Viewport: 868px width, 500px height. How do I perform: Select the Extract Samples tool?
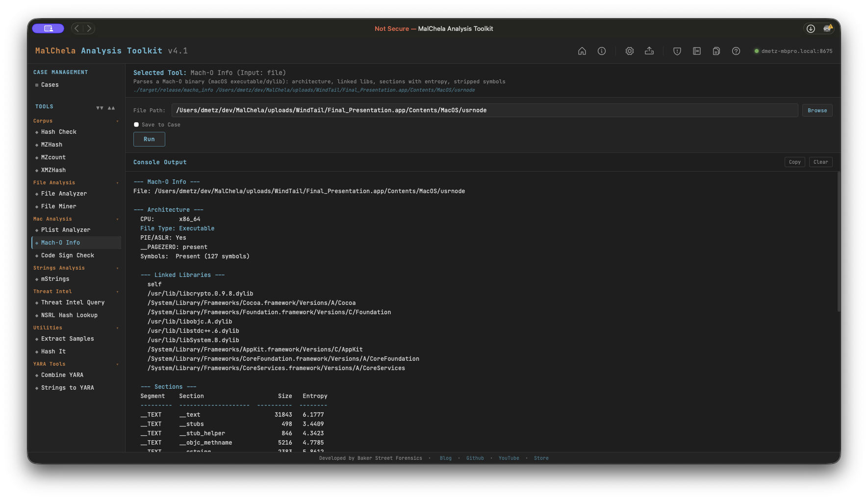pos(76,339)
